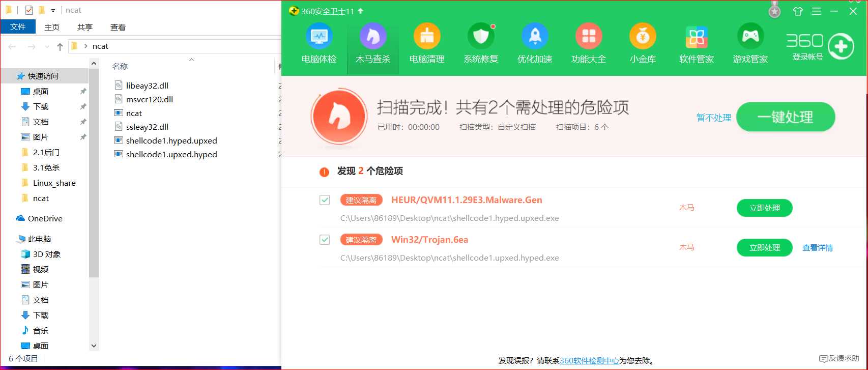Image resolution: width=868 pixels, height=370 pixels.
Task: Open 3.1免杀 folder in sidebar
Action: pos(46,167)
